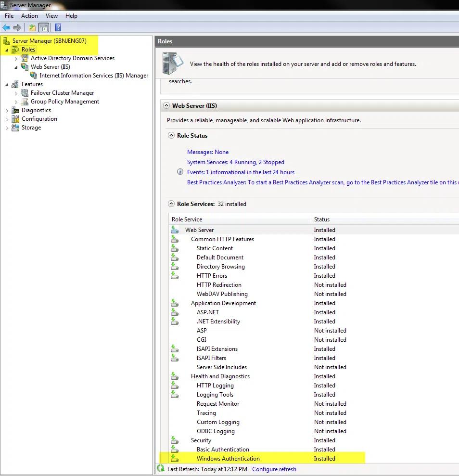
Task: Collapse the Web Server (IIS) section chevron
Action: click(x=166, y=105)
